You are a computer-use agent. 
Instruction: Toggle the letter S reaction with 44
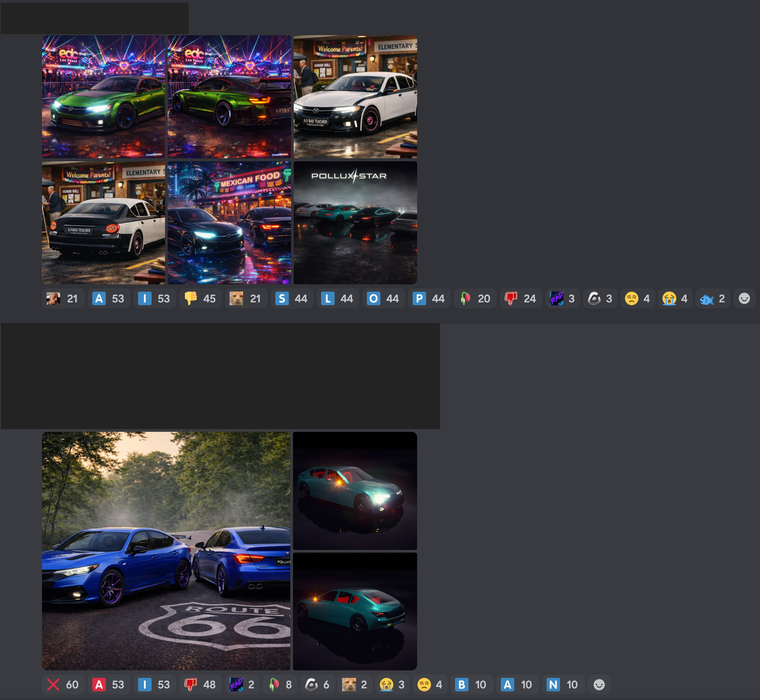pos(292,299)
